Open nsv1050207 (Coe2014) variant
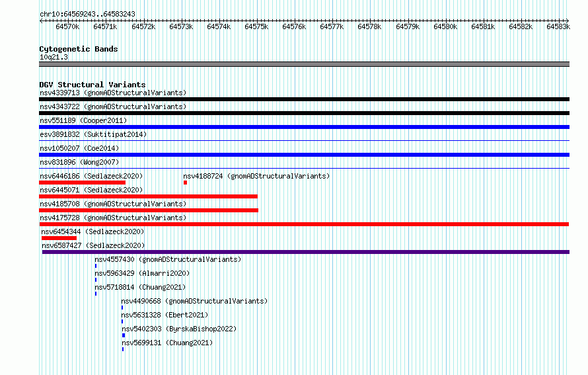588x375 pixels. click(79, 148)
